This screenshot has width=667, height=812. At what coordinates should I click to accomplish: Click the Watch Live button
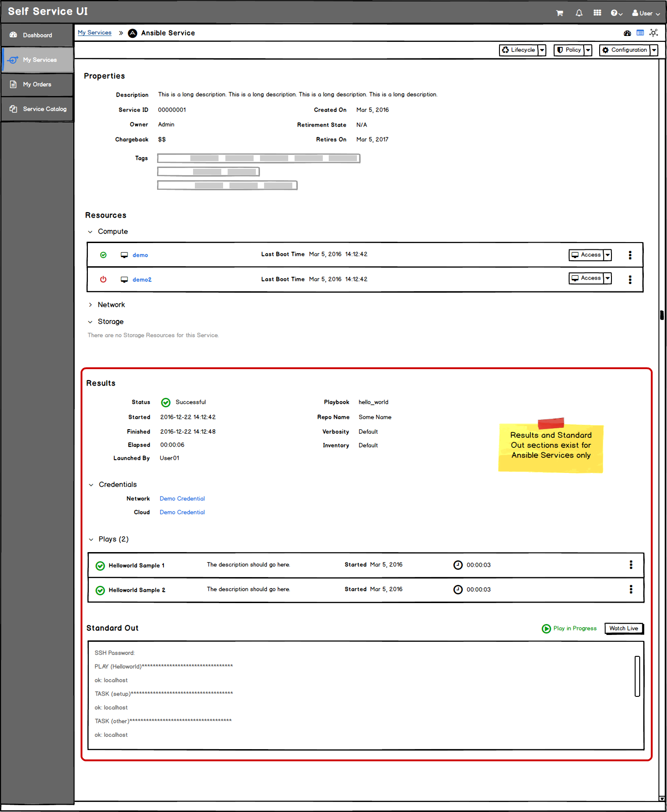point(624,629)
